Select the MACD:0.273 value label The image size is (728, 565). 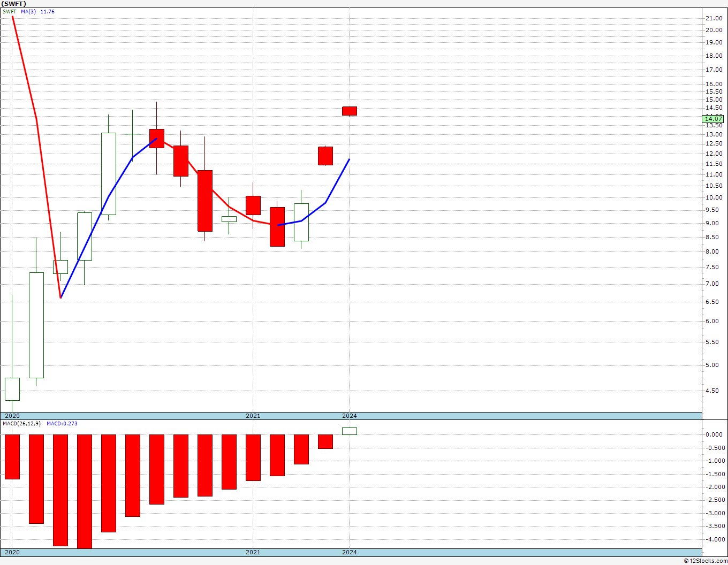point(62,423)
